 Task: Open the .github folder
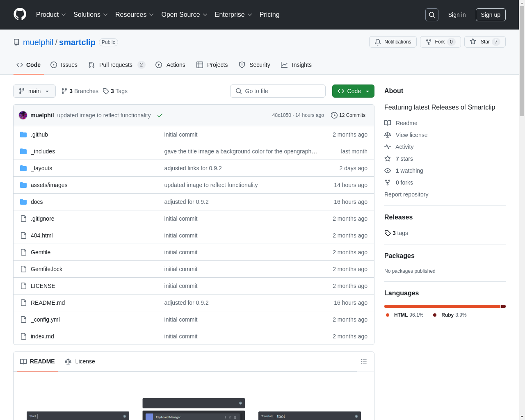coord(39,135)
